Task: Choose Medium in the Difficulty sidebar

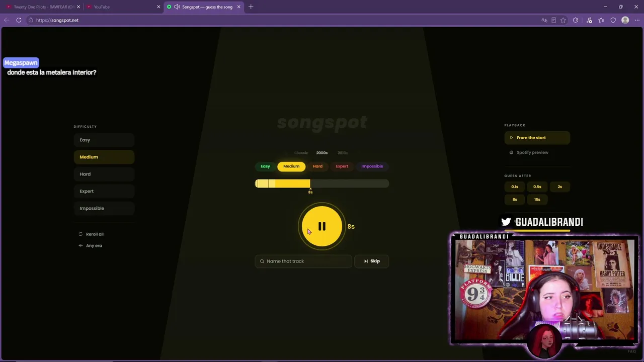Action: point(104,157)
